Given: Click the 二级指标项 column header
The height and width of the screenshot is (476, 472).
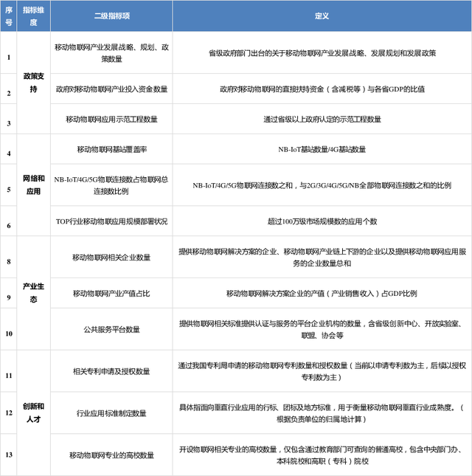Looking at the screenshot, I should [x=111, y=15].
